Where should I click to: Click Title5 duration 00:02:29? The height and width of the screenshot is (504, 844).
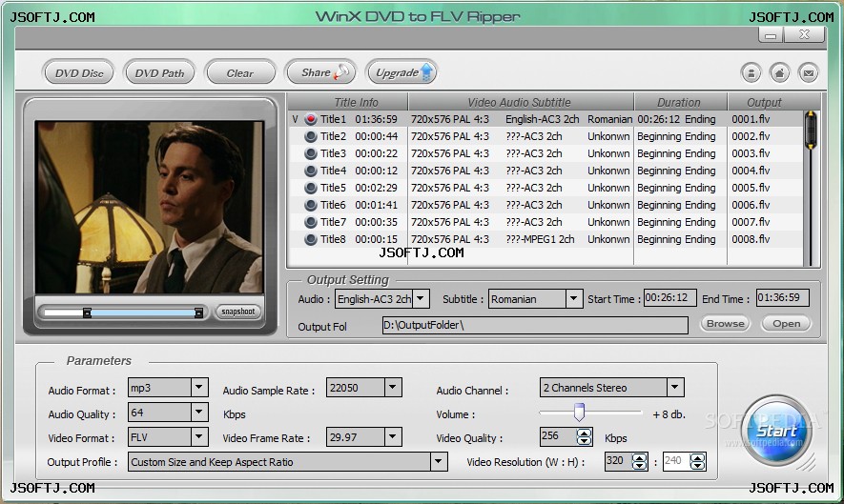[x=377, y=188]
